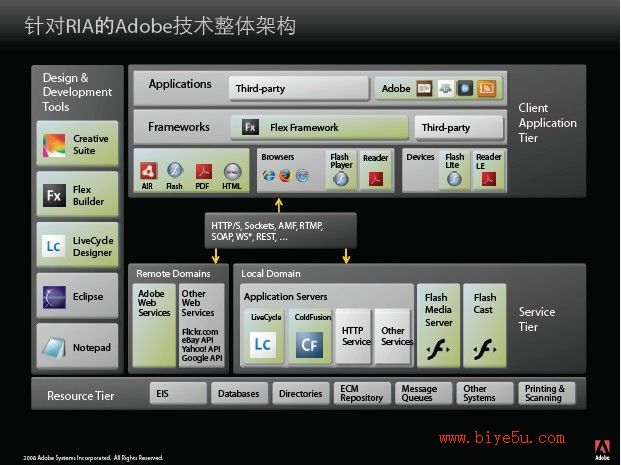Screen dimensions: 621x465
Task: Click the blue circle Adobe application icon
Action: (x=465, y=88)
